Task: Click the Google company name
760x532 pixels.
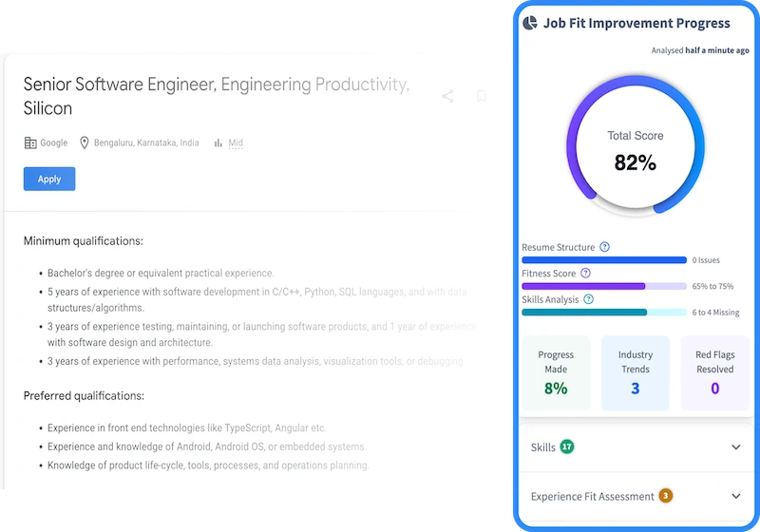Action: 54,142
